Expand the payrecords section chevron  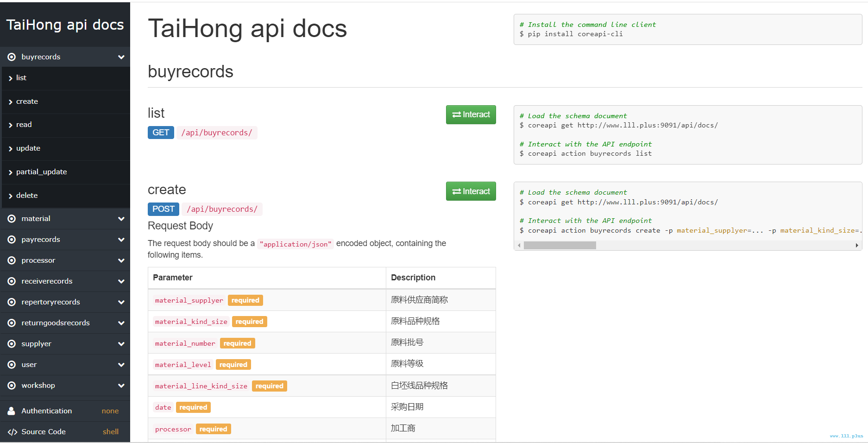(x=121, y=240)
